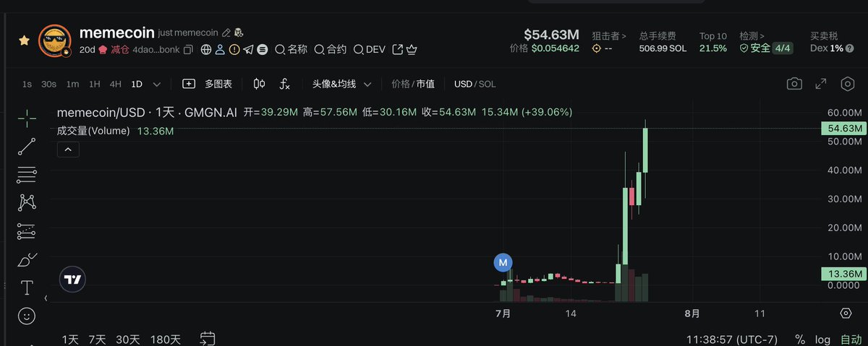Open chart settings hexagon icon
Screen dimensions: 868x346
click(x=848, y=84)
